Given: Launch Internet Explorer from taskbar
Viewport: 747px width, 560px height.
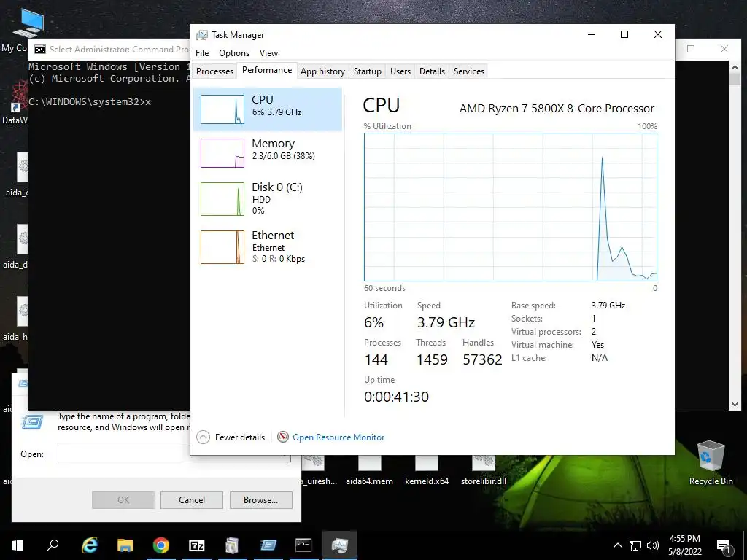Looking at the screenshot, I should [90, 545].
